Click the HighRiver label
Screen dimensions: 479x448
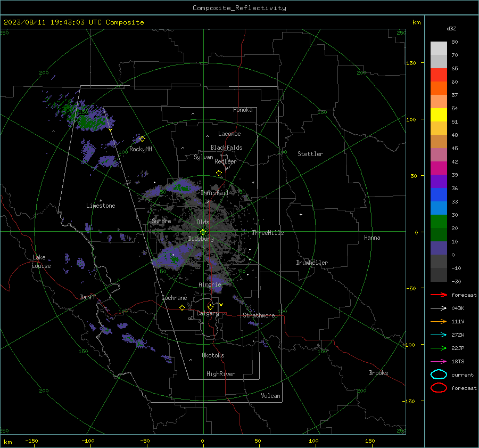tap(221, 374)
